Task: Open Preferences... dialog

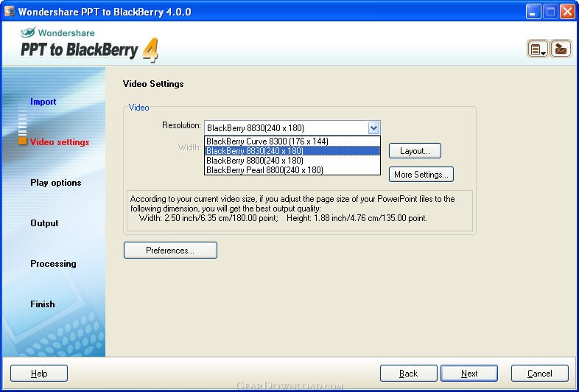Action: 170,250
